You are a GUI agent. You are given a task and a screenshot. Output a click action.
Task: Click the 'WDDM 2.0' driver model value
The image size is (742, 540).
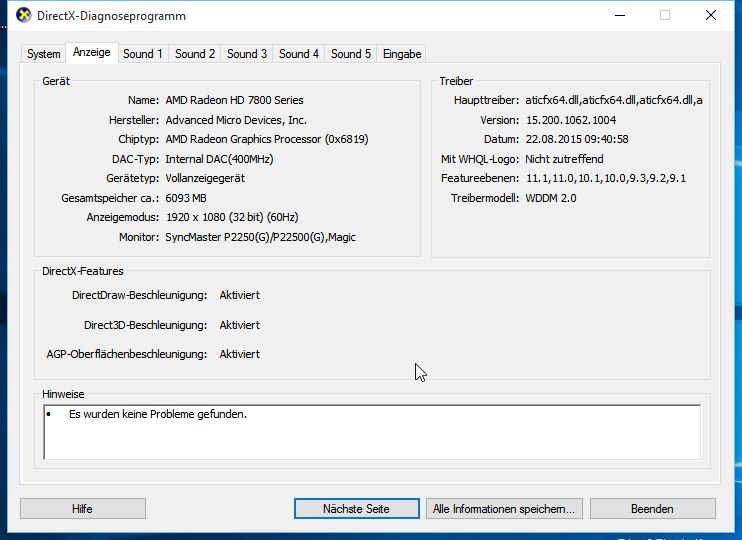click(551, 198)
